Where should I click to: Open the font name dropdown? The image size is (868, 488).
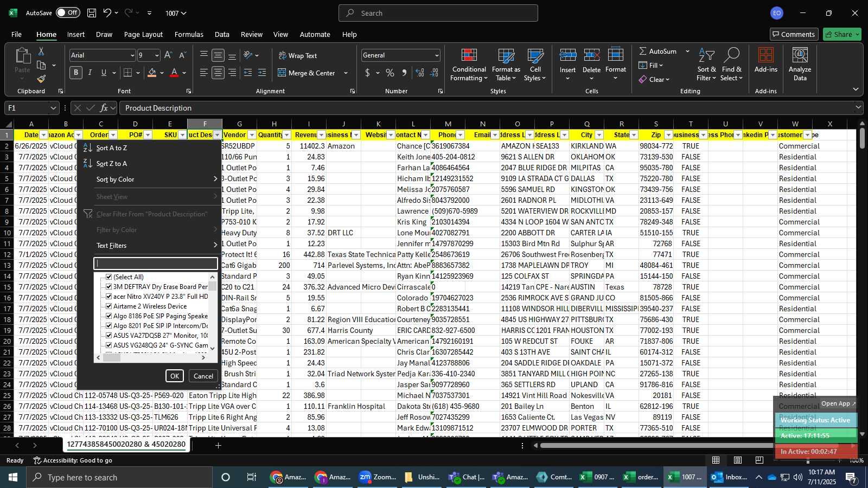coord(132,55)
